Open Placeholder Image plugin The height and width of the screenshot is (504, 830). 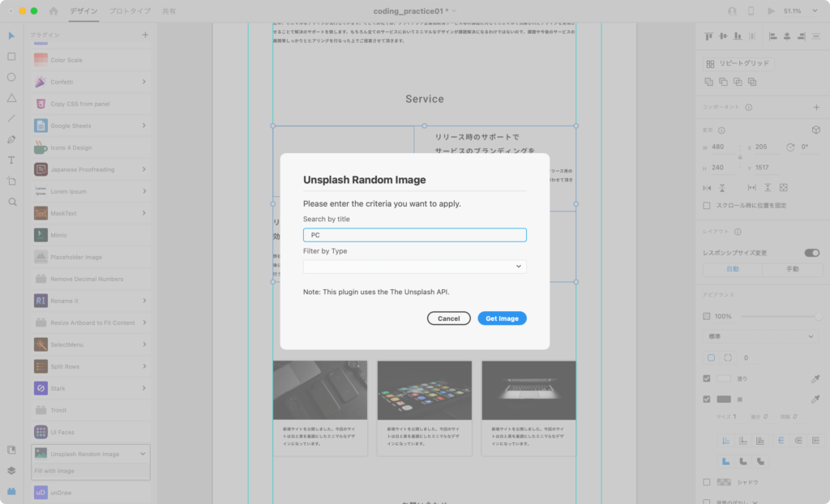(91, 257)
